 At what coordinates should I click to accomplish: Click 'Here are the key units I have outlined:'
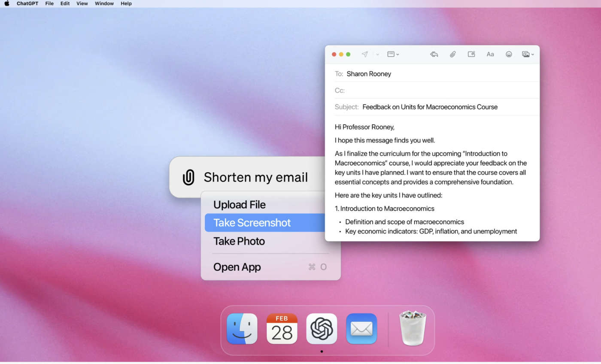click(x=389, y=195)
